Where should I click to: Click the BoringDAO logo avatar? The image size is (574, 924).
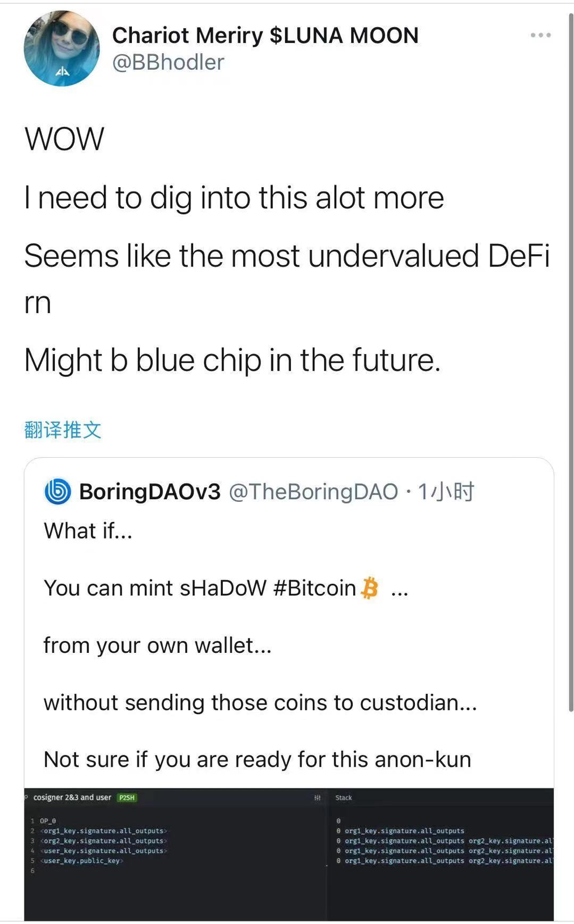coord(57,491)
